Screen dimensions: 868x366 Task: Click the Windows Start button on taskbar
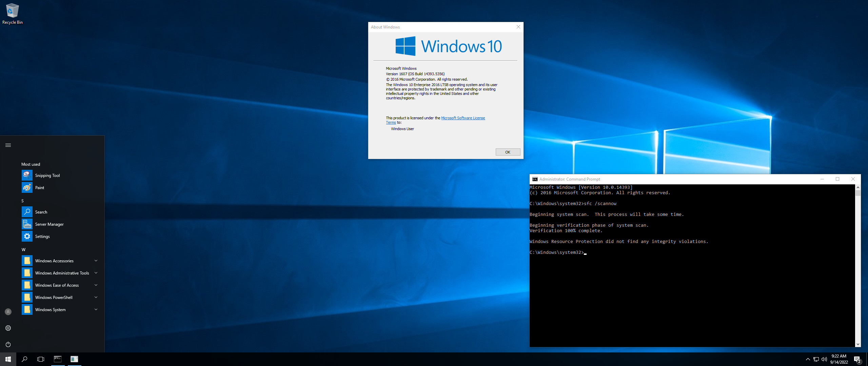pyautogui.click(x=8, y=359)
